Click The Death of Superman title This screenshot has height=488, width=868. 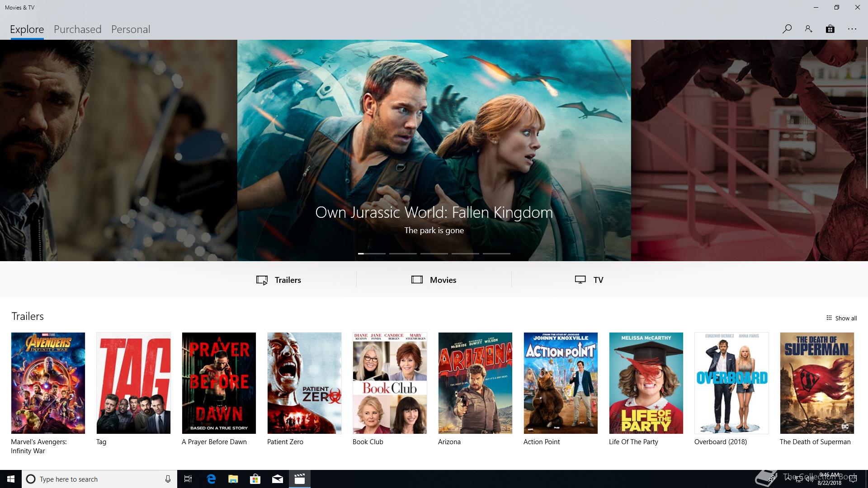[815, 442]
